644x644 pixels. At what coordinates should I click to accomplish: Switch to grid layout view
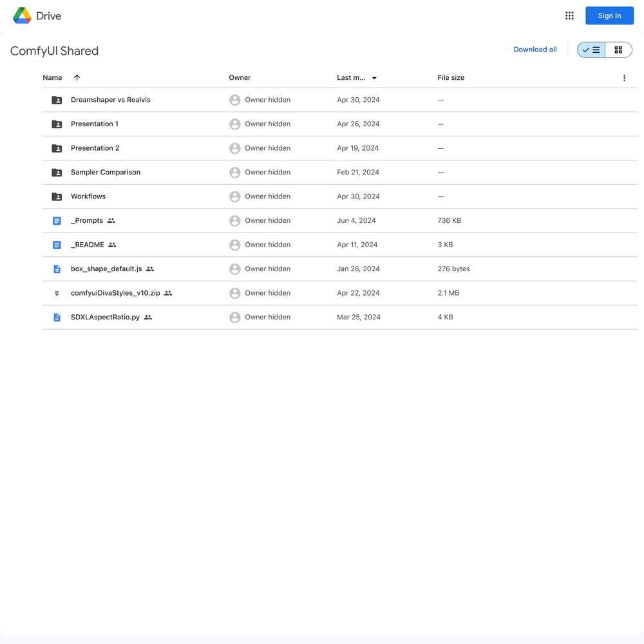tap(618, 50)
